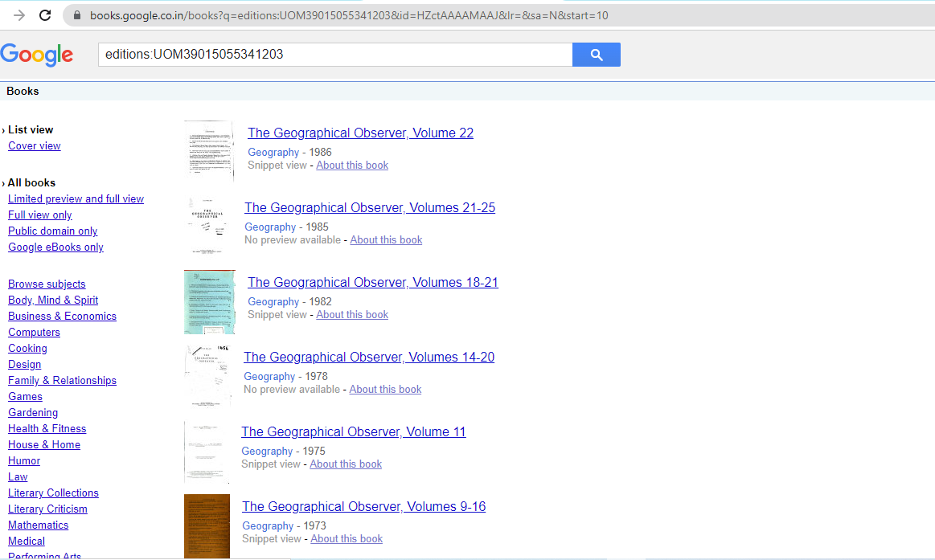
Task: Open Law subject
Action: pos(18,477)
